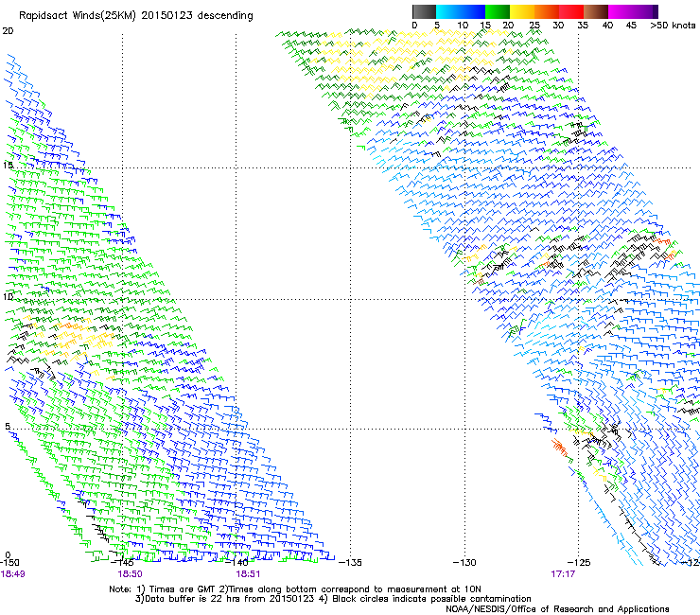Click the longitude label '-140'
The height and width of the screenshot is (615, 700).
[237, 562]
